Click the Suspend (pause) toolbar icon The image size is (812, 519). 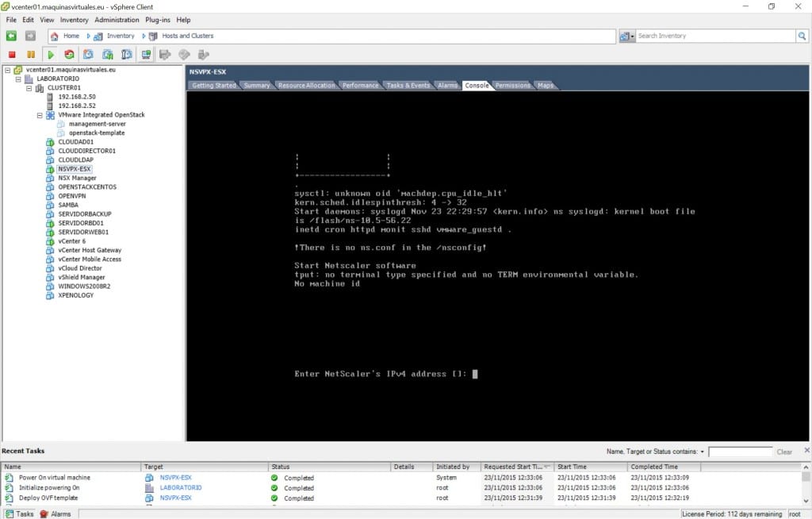pyautogui.click(x=31, y=55)
